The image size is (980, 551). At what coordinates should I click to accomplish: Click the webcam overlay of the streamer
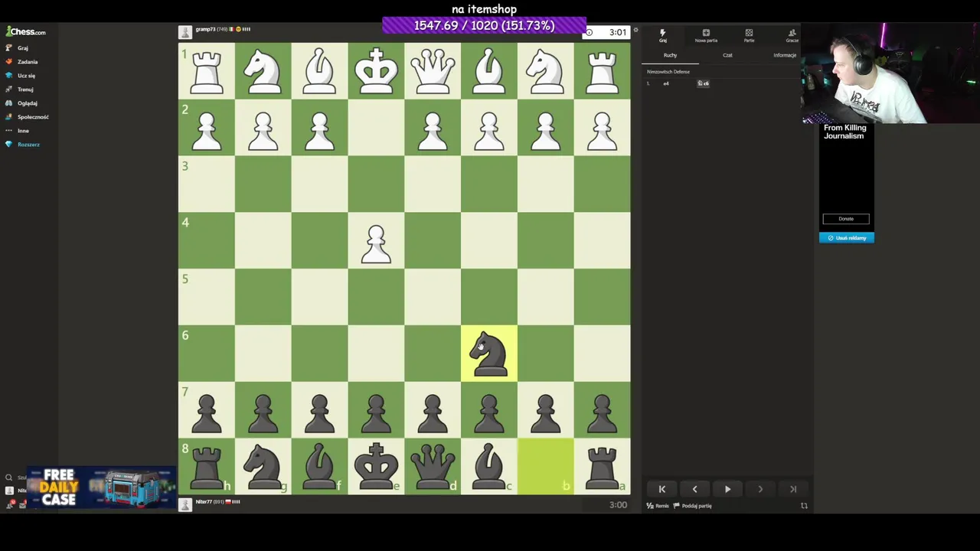pyautogui.click(x=890, y=73)
